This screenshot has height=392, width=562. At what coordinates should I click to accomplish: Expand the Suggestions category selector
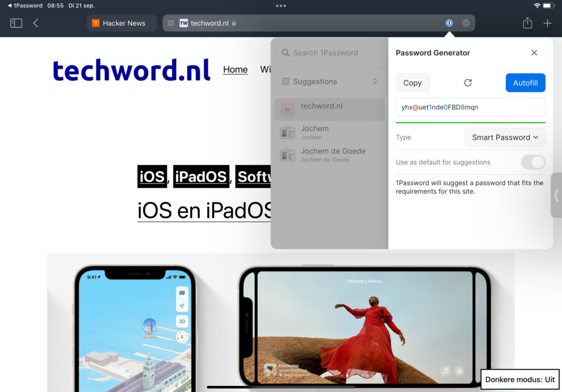(329, 81)
